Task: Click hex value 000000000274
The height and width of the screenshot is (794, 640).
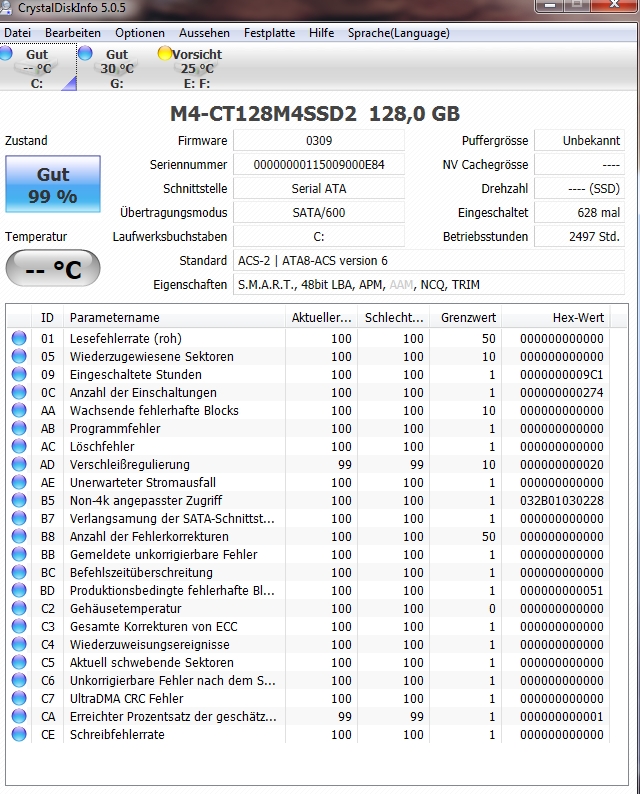Action: pyautogui.click(x=562, y=392)
